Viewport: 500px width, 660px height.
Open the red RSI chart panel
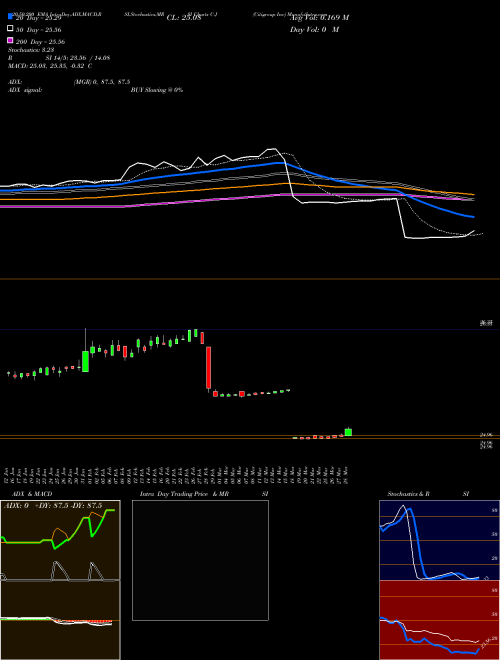tap(439, 620)
